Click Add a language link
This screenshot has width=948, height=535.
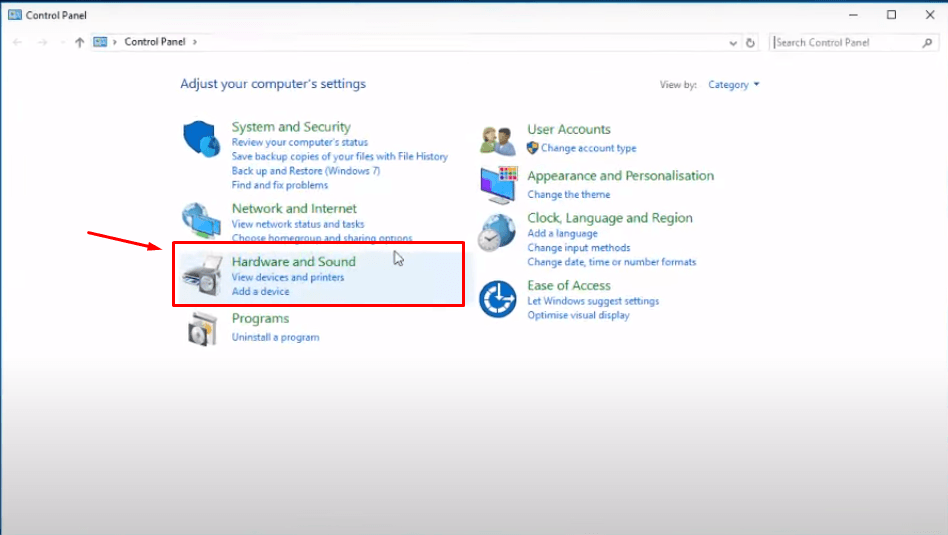coord(562,233)
